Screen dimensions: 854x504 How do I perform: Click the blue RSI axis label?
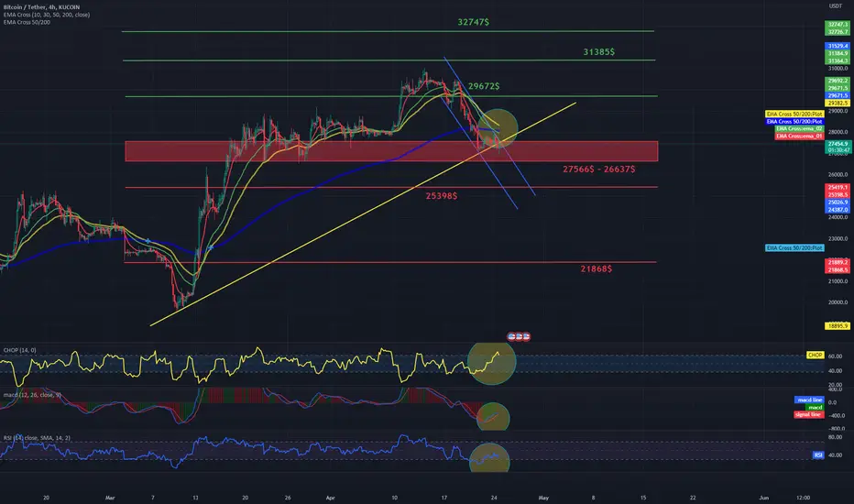[x=818, y=455]
